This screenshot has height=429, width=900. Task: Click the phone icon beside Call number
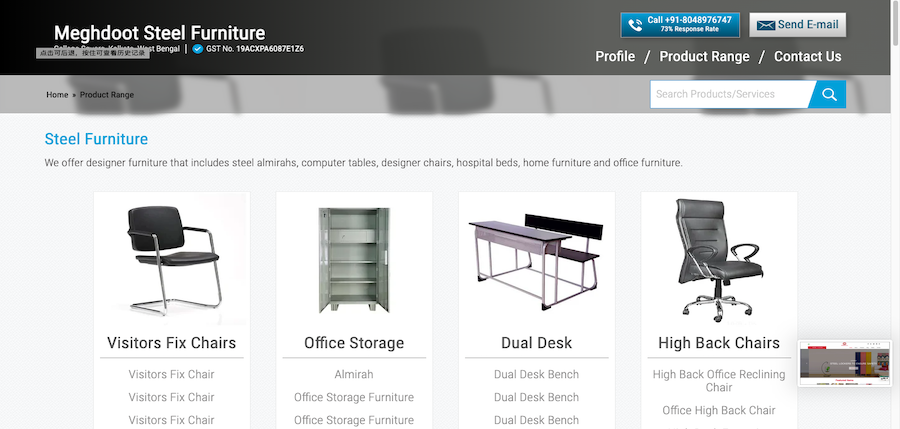tap(635, 25)
